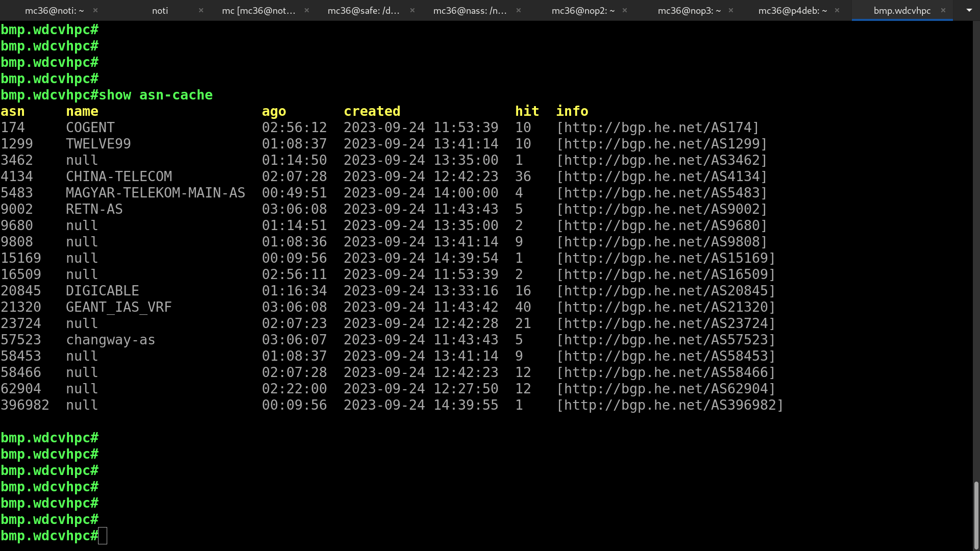The width and height of the screenshot is (980, 551).
Task: Open the http://bgp.he.net/AS58466 link
Action: [x=666, y=372]
